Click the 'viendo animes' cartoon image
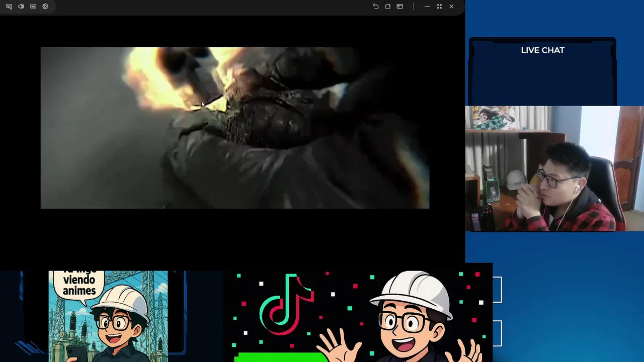This screenshot has height=362, width=644. click(108, 316)
